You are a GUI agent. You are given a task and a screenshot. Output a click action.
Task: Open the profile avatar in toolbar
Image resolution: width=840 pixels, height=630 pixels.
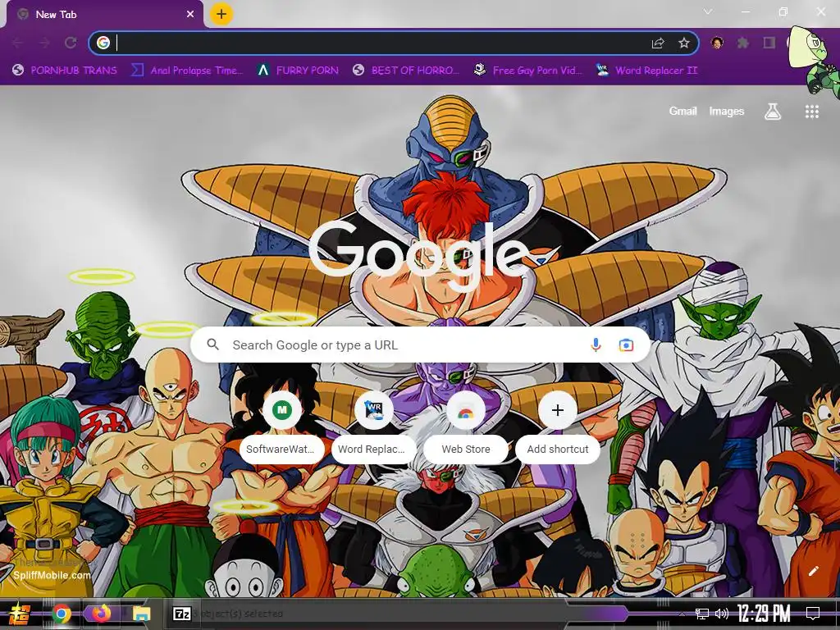(x=717, y=43)
